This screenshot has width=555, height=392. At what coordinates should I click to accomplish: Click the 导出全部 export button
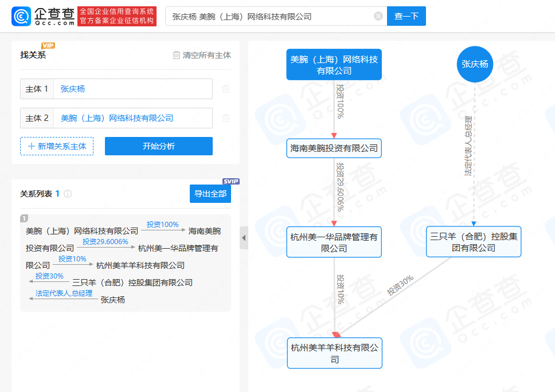point(210,194)
